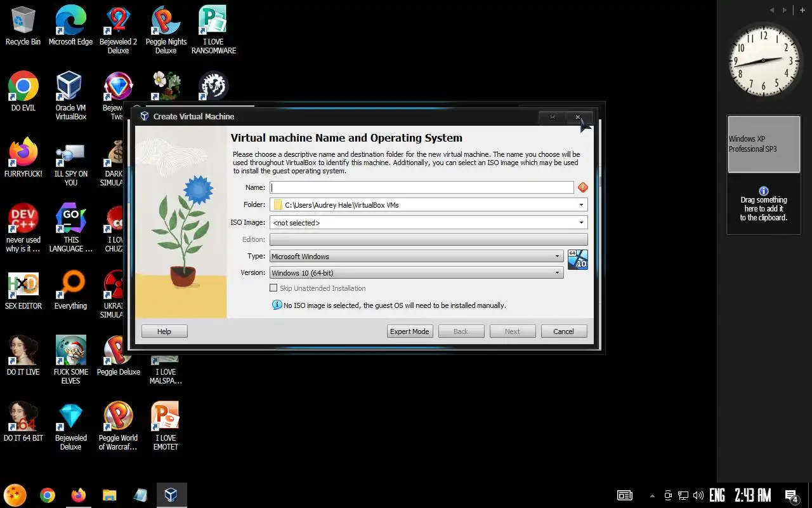Screen dimensions: 812x508
Task: Open the Version dropdown showing Windows 10 (64-bit)
Action: coord(417,272)
